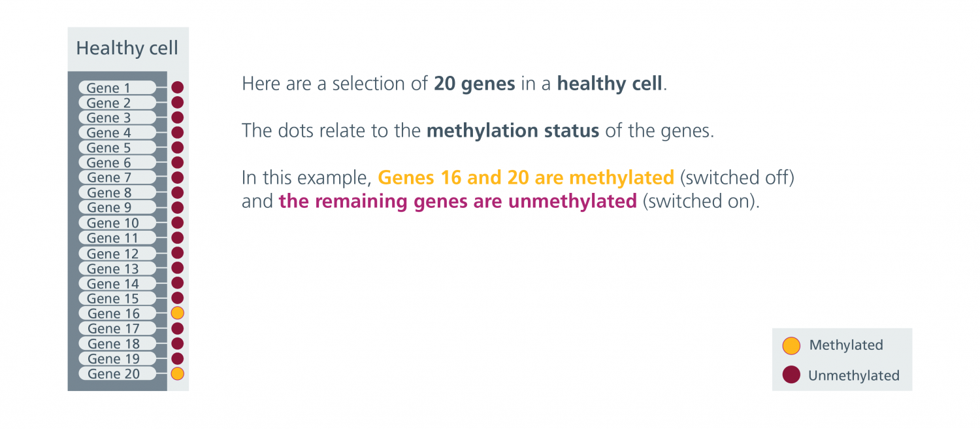The width and height of the screenshot is (980, 429).
Task: Click the Methylated legend yellow swatch
Action: tap(791, 345)
